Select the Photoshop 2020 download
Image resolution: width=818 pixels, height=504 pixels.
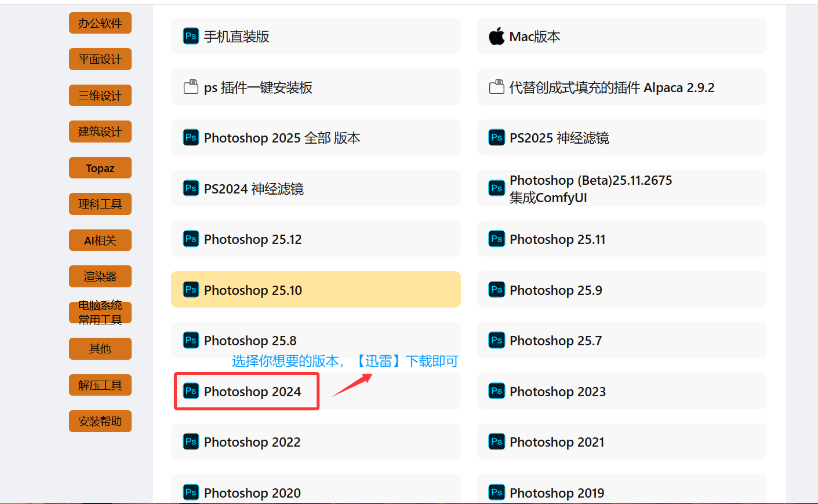click(316, 489)
